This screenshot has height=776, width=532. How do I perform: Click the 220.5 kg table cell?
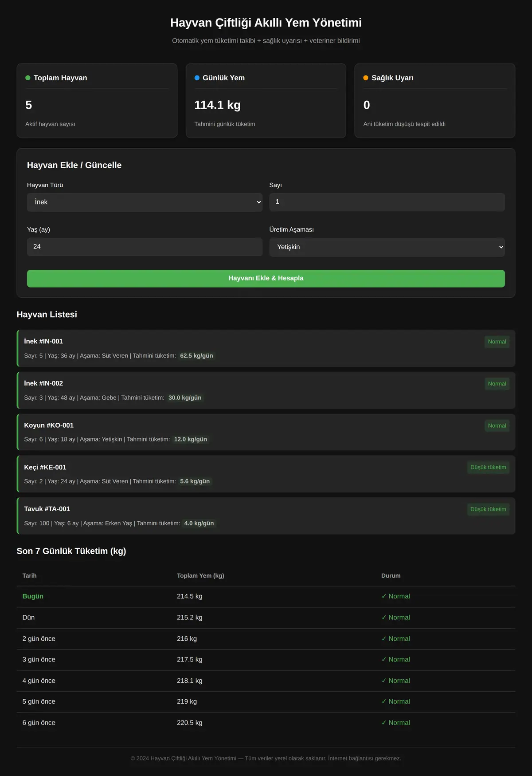click(190, 723)
